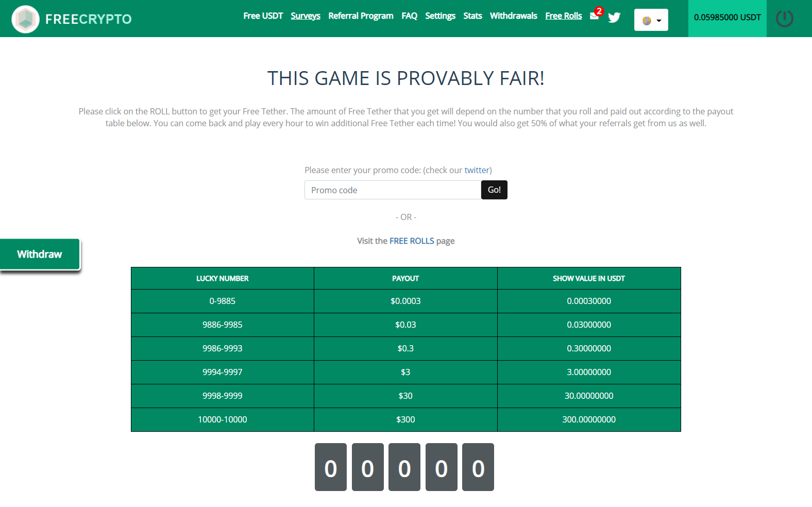The width and height of the screenshot is (812, 507).
Task: Select the $0.0003 payout cell
Action: click(x=405, y=301)
